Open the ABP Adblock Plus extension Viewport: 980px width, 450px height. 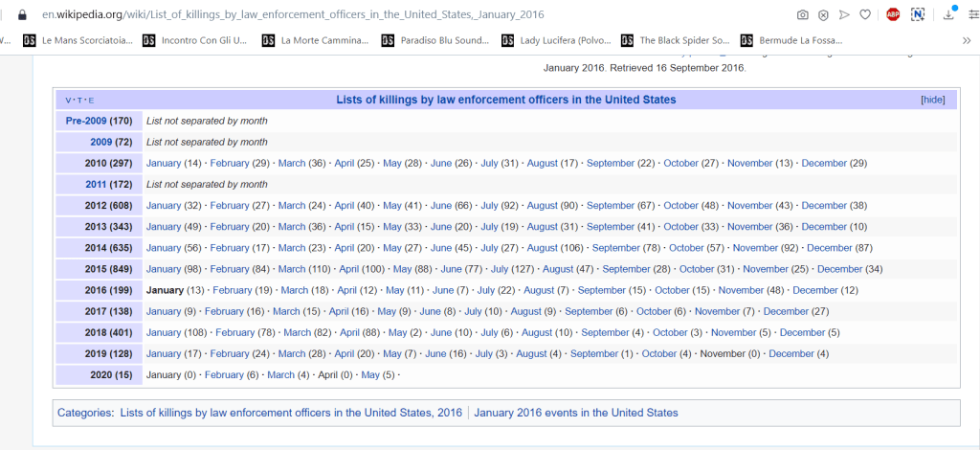[893, 14]
